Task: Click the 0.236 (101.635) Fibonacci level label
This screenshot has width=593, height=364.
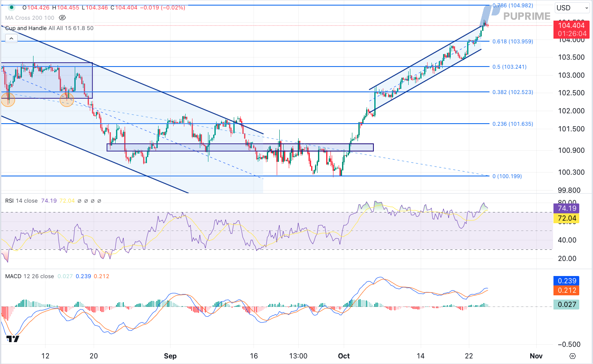Action: pyautogui.click(x=513, y=124)
